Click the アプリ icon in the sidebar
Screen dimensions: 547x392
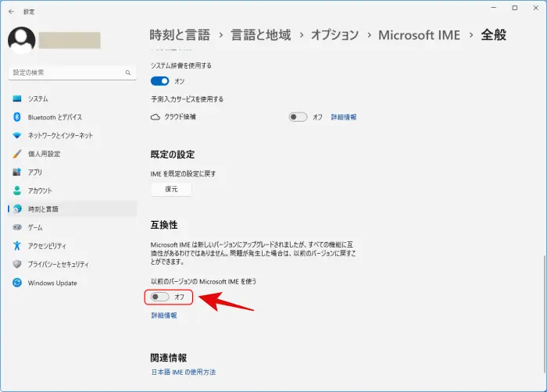click(16, 172)
